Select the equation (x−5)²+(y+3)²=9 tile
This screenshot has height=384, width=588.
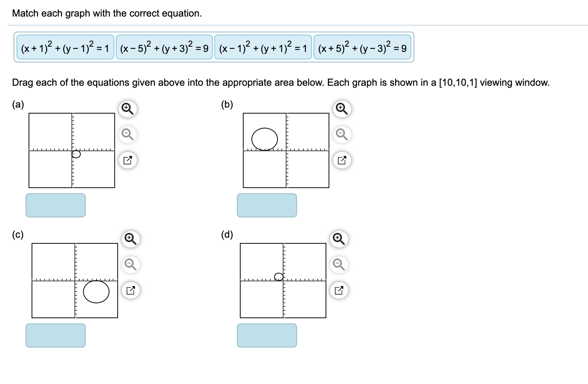(x=164, y=47)
